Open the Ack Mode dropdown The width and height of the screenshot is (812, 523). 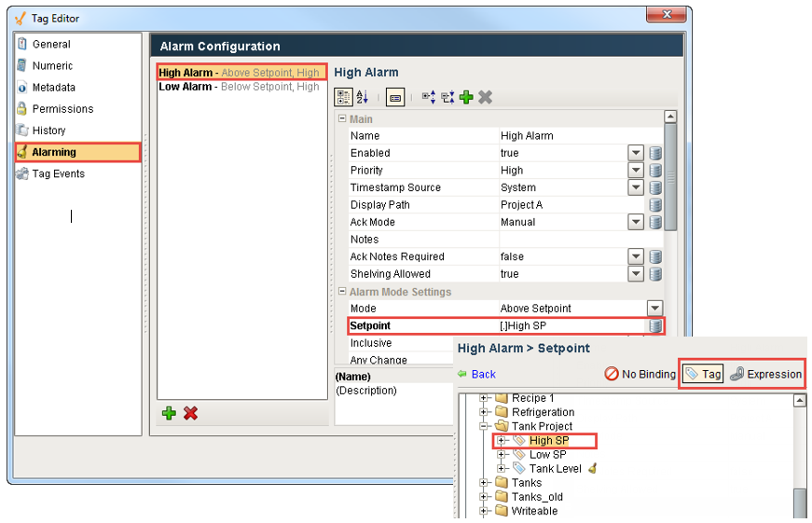pyautogui.click(x=636, y=222)
